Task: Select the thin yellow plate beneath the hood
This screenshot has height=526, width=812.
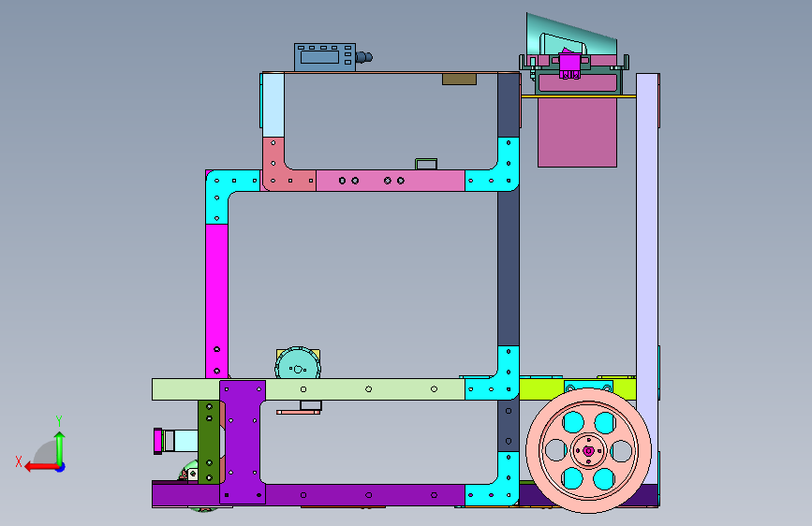Action: 579,96
